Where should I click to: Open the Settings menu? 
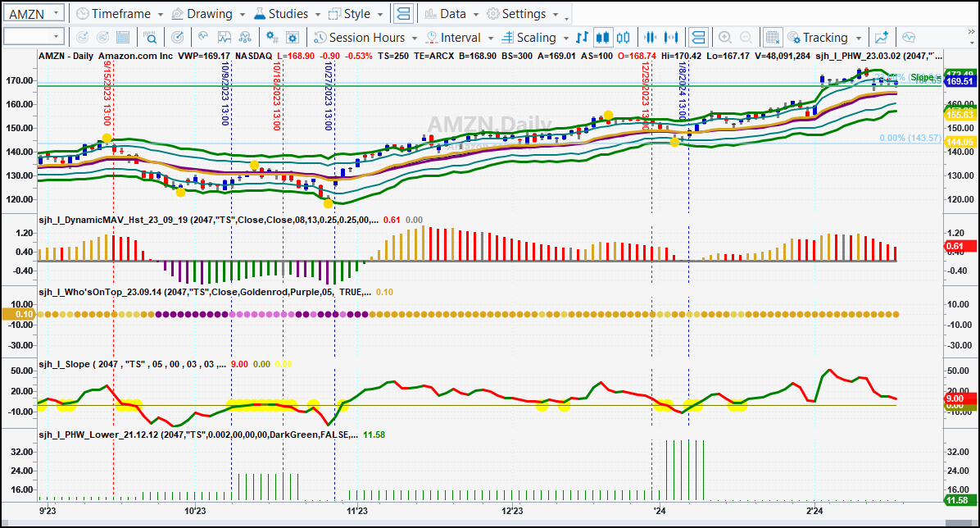pos(523,14)
